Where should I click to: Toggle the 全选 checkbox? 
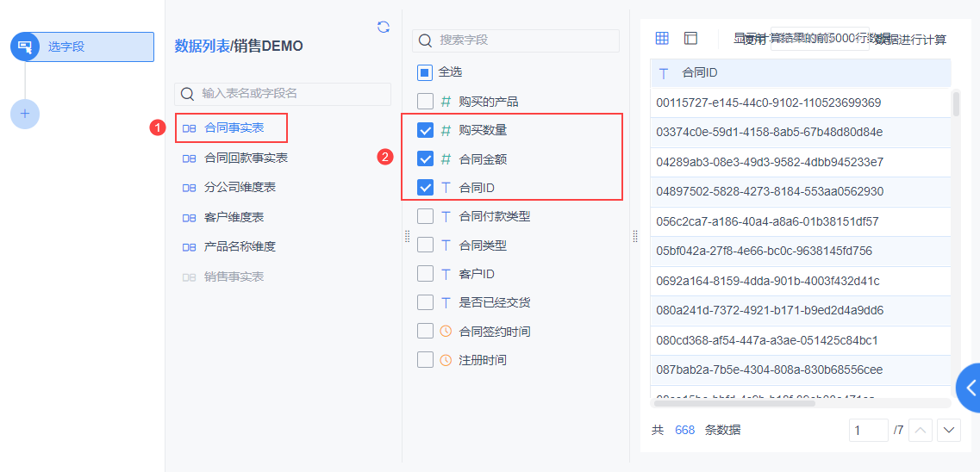point(425,72)
